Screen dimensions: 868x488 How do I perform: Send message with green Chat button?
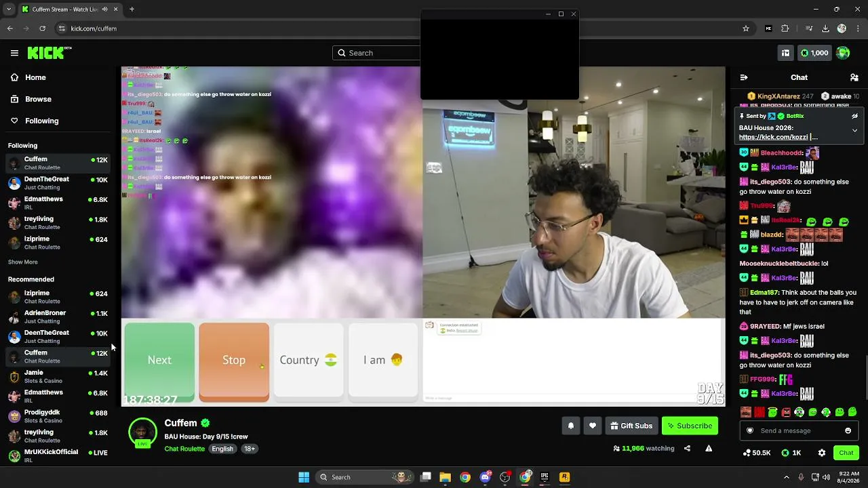[846, 453]
